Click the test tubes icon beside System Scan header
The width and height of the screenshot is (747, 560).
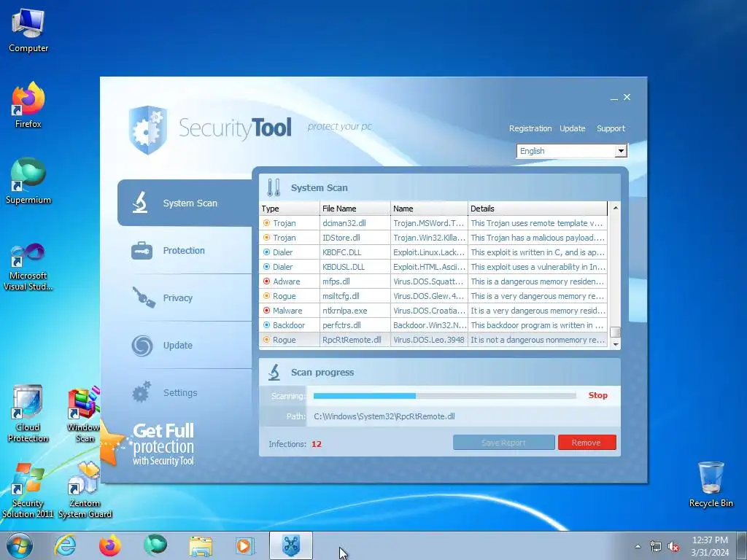pyautogui.click(x=274, y=187)
